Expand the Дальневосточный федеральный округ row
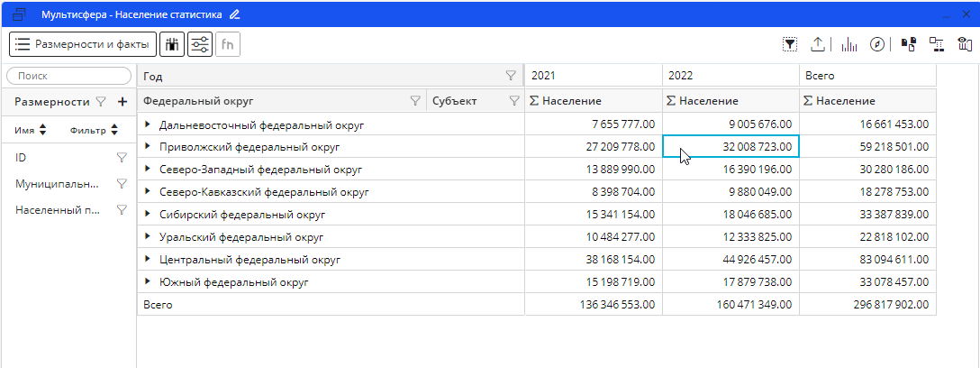The width and height of the screenshot is (980, 368). coord(149,124)
